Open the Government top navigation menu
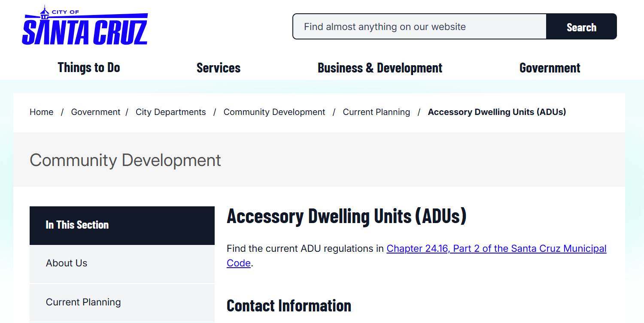 point(550,68)
